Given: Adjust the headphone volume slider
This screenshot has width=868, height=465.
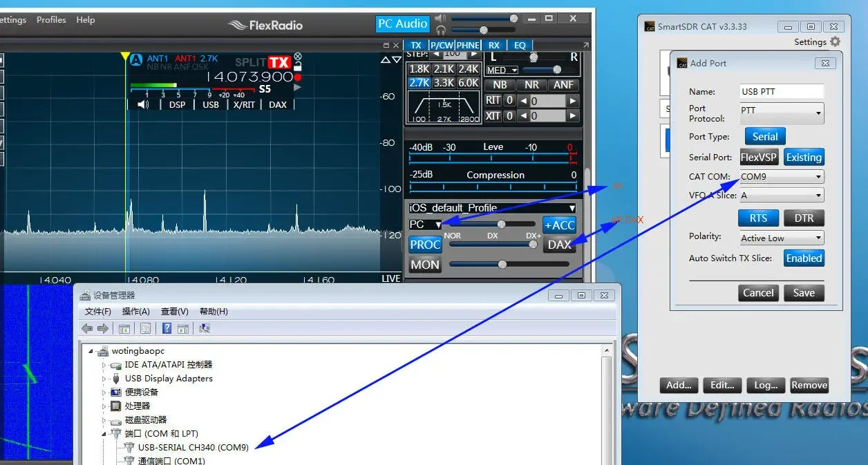Looking at the screenshot, I should pyautogui.click(x=484, y=30).
